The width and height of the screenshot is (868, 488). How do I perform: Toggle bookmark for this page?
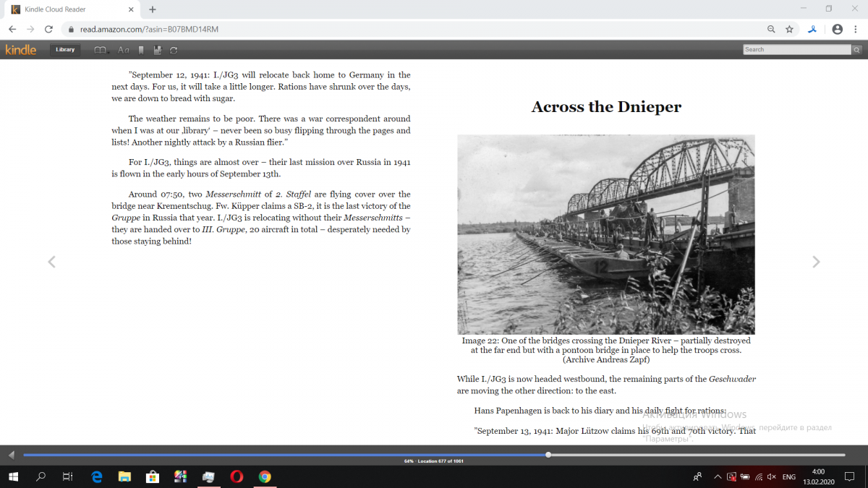pyautogui.click(x=141, y=50)
